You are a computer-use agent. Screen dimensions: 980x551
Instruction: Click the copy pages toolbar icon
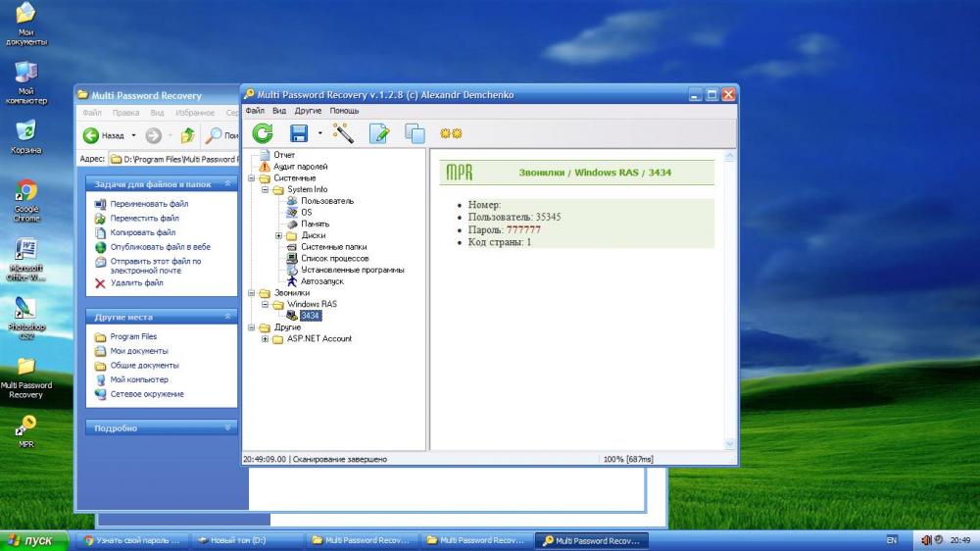(x=416, y=133)
